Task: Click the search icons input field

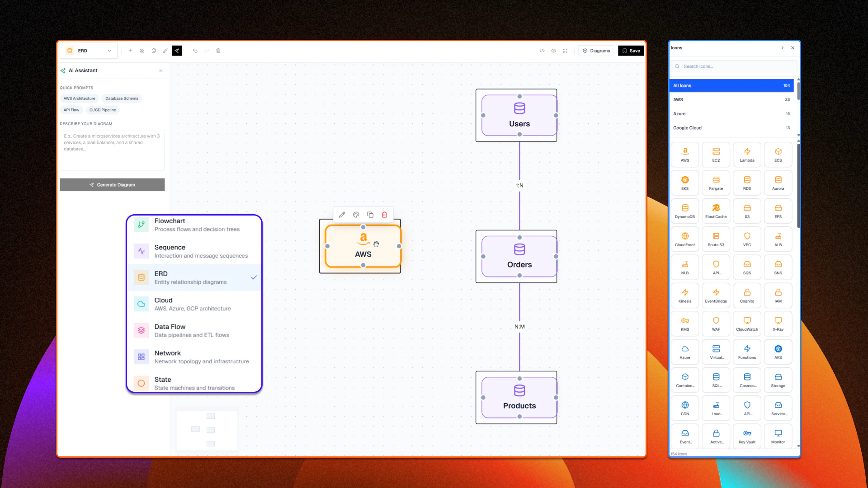Action: (733, 66)
